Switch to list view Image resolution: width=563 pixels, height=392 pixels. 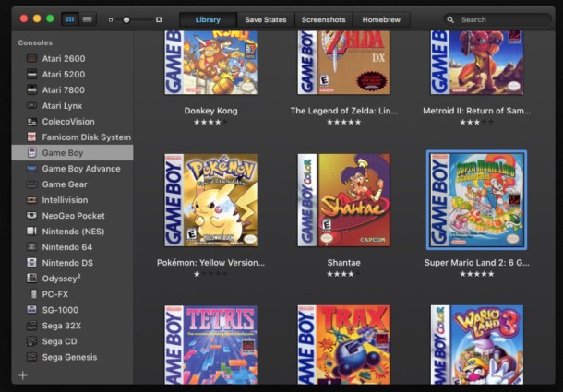click(x=88, y=19)
